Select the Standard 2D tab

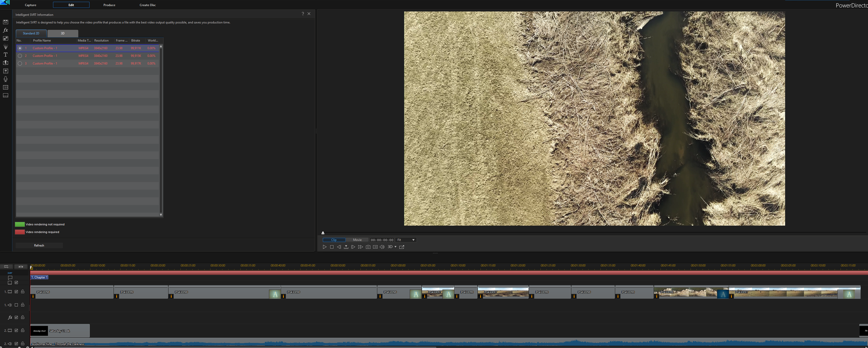coord(31,33)
